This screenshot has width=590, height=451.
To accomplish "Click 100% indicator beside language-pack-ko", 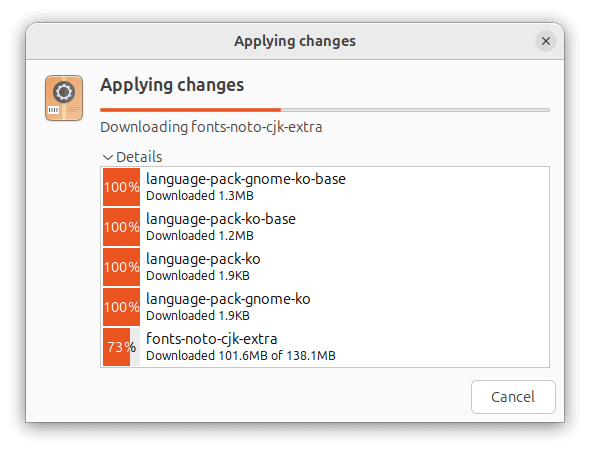I will tap(121, 267).
